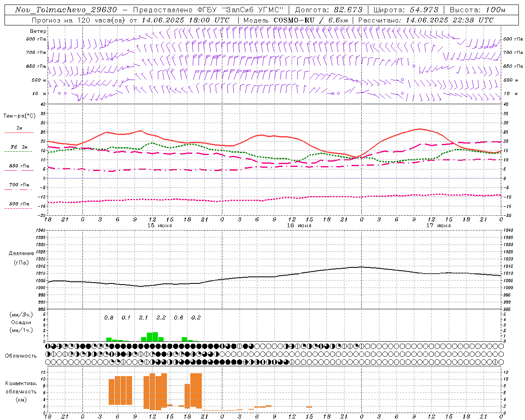Viewport: 525px width, 420px height.
Task: Click the "0.1" precipitation total
Action: coord(126,318)
